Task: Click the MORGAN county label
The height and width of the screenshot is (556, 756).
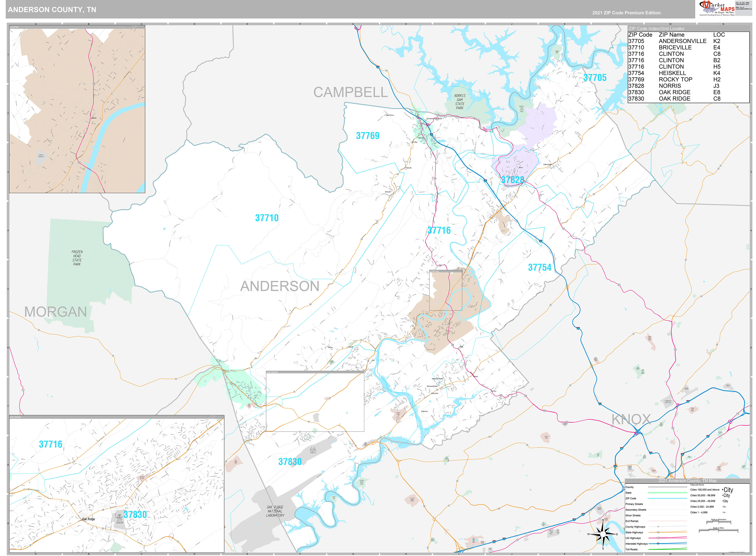Action: [56, 312]
